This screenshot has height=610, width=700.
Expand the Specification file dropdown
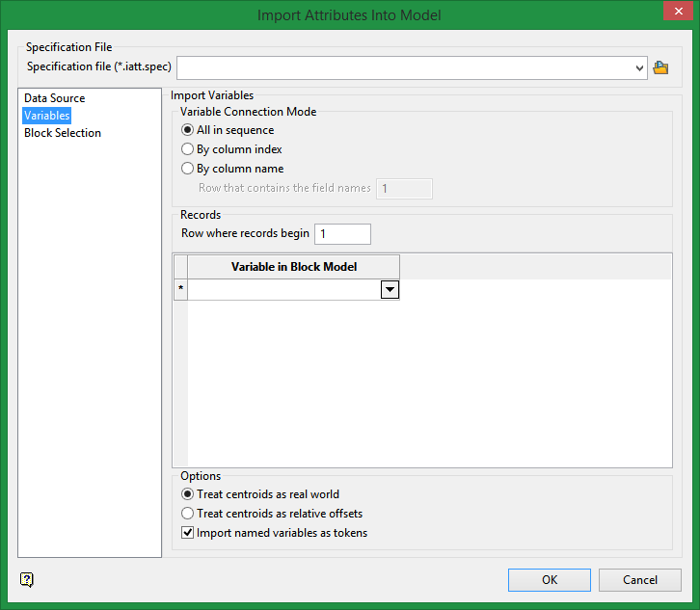(x=640, y=67)
